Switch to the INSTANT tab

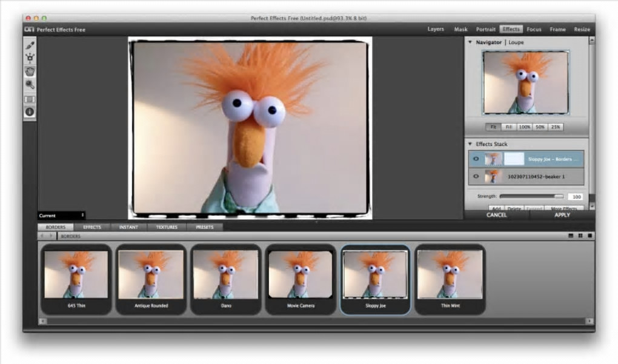point(128,227)
